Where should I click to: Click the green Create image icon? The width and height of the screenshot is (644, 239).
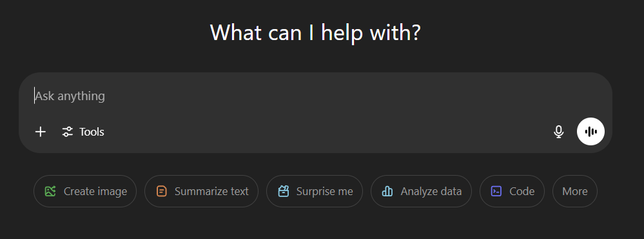[50, 191]
